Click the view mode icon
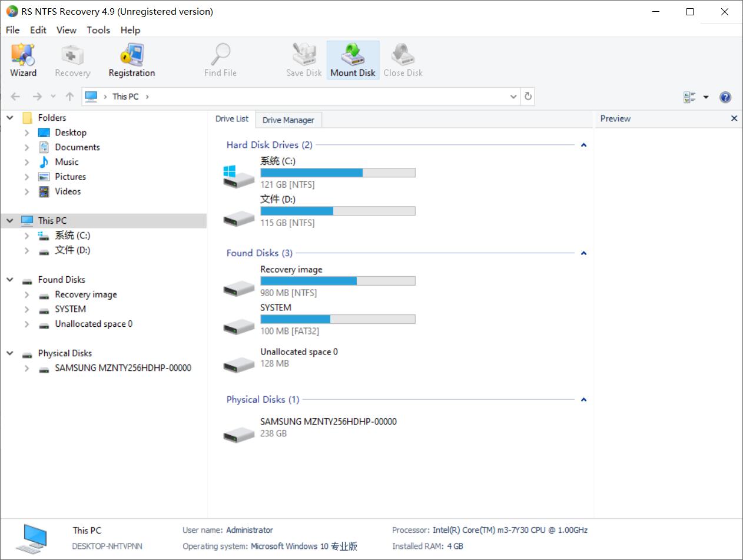The width and height of the screenshot is (743, 560). (x=689, y=97)
